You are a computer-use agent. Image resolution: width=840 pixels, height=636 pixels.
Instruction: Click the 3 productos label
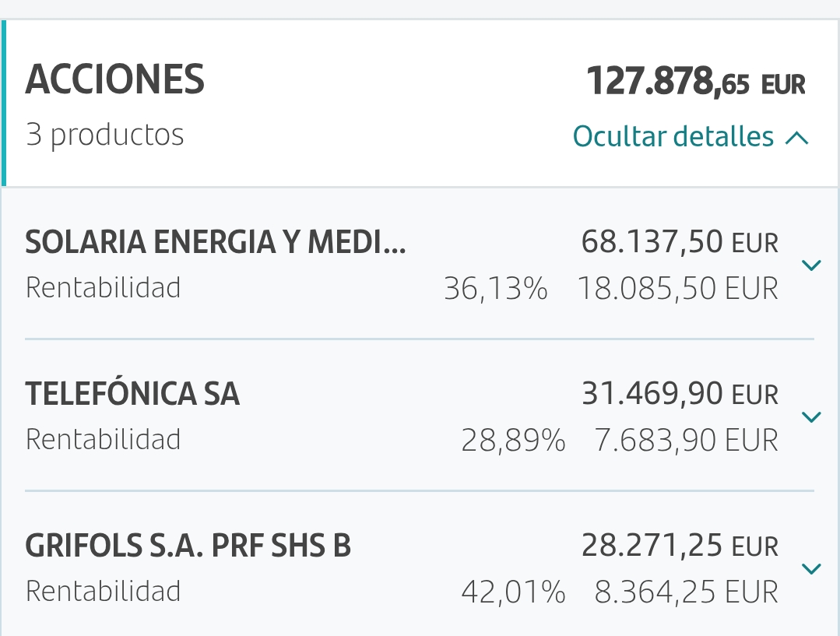tap(105, 135)
